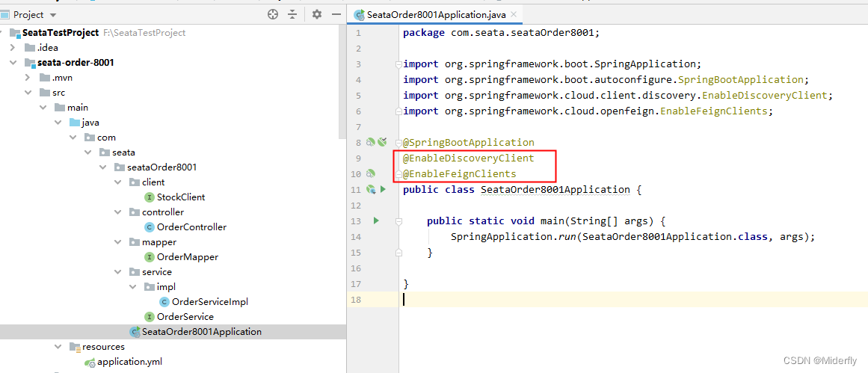Click the Spring bean gutter icon on line 10
The width and height of the screenshot is (868, 373).
tap(370, 174)
